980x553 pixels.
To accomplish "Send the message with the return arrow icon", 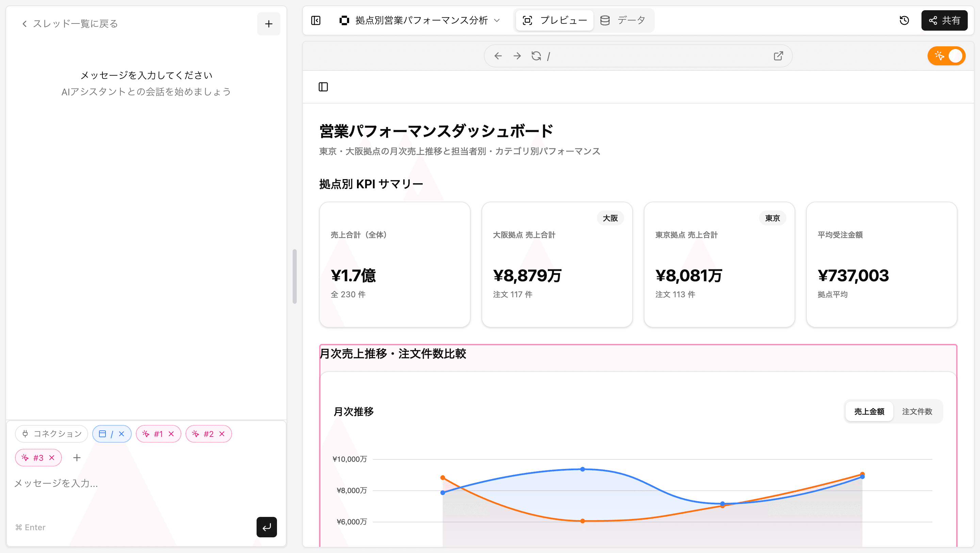I will [x=266, y=527].
